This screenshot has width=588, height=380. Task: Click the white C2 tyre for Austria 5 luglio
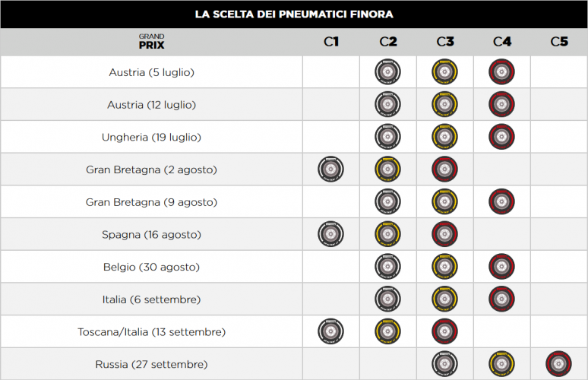[387, 71]
